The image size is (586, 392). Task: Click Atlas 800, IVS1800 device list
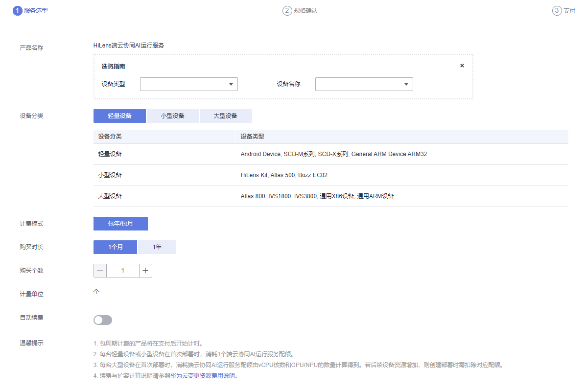click(x=317, y=196)
